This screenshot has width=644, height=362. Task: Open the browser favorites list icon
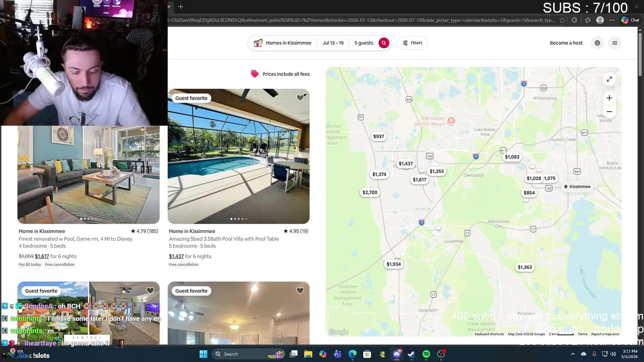tap(588, 20)
